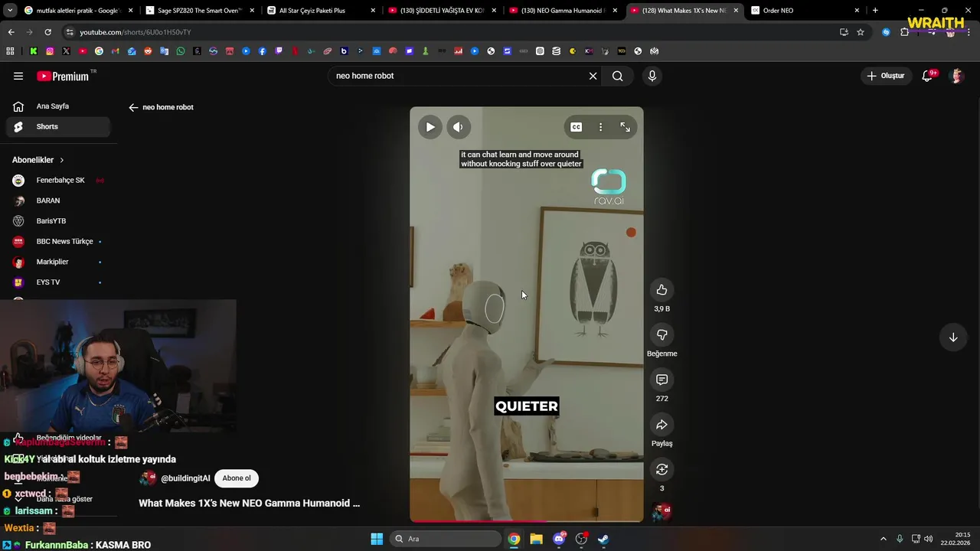This screenshot has height=551, width=980.
Task: Go to the next Short with down arrow
Action: click(x=953, y=337)
